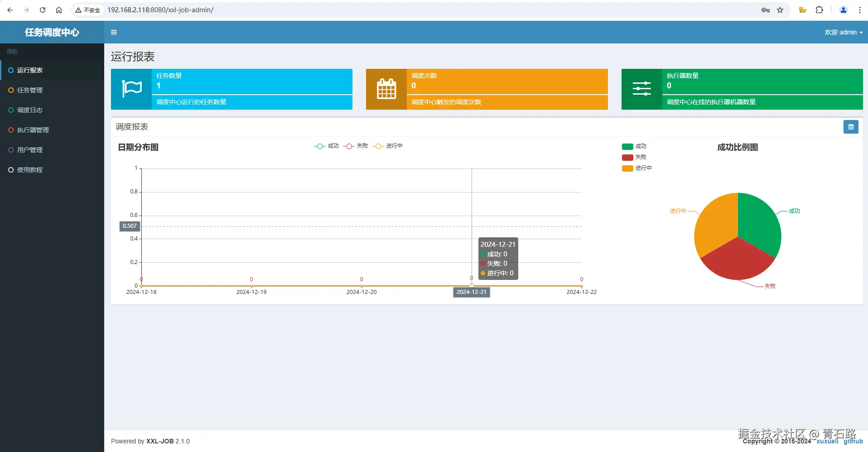Open the saved passwords key icon
The height and width of the screenshot is (452, 868).
click(x=766, y=10)
